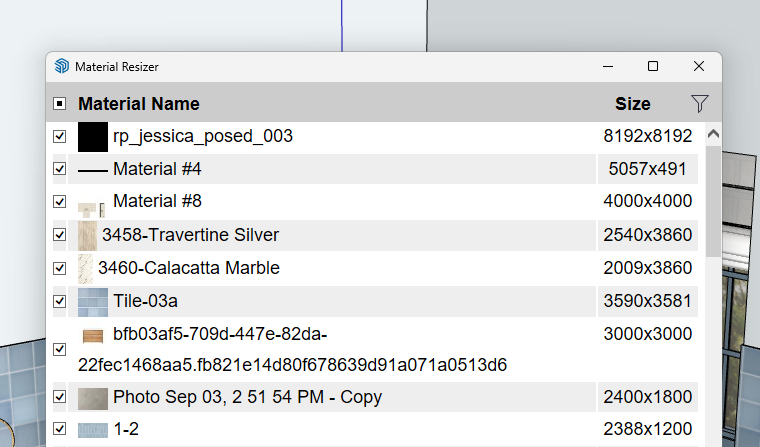The height and width of the screenshot is (447, 760).
Task: Click the wood bfb03af5 texture thumbnail
Action: 93,336
